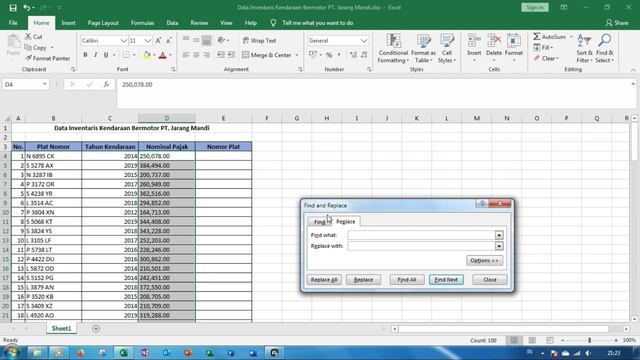The width and height of the screenshot is (640, 360).
Task: Click the Find All button
Action: [x=407, y=280]
